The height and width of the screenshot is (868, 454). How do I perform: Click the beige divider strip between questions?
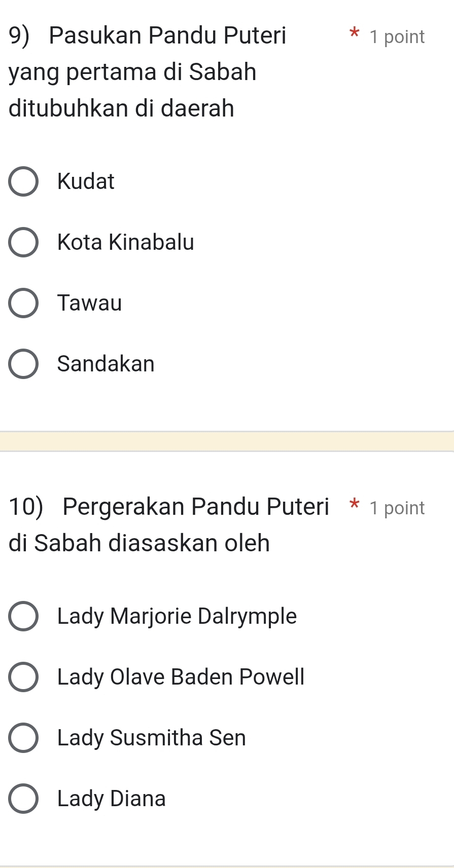[x=227, y=441]
